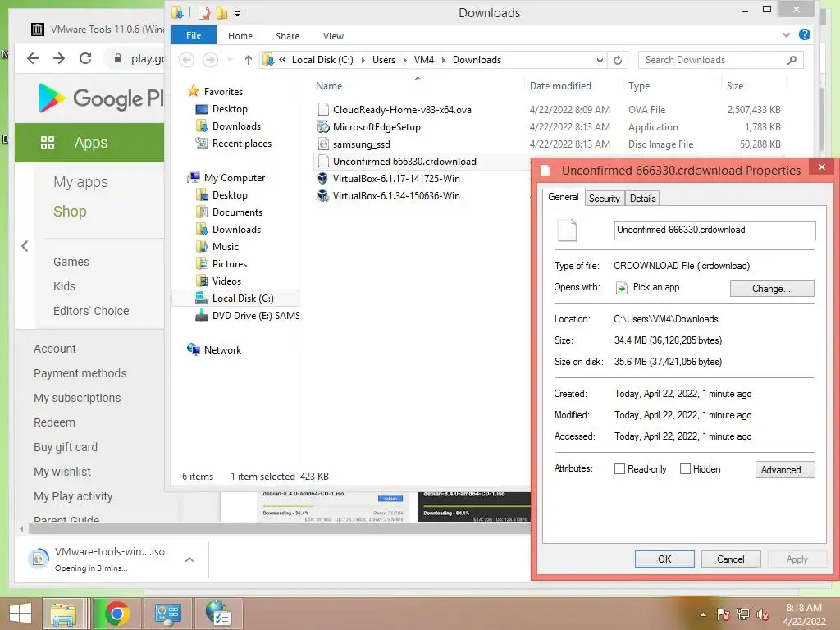840x630 pixels.
Task: Select the VirtualBox-6.1.34-150636-Win installer icon
Action: [323, 195]
